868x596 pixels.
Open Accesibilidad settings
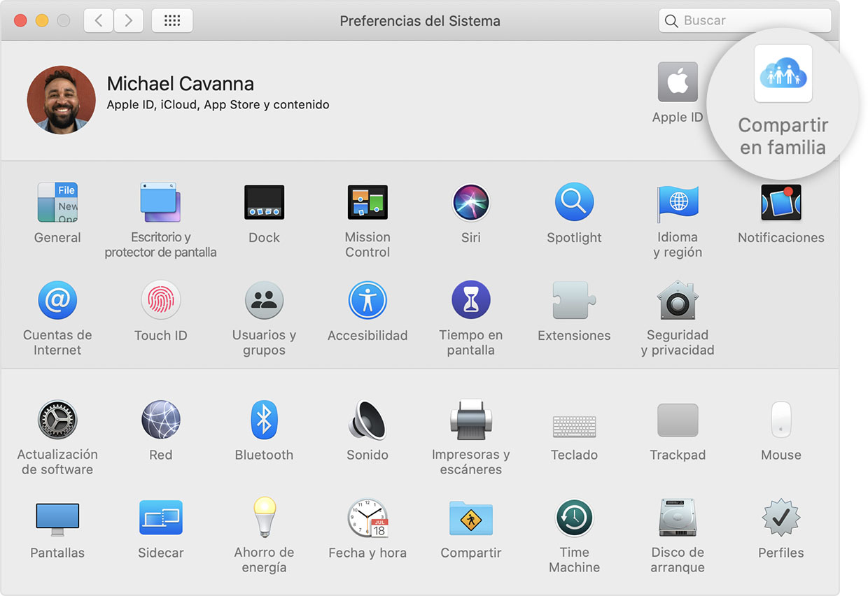pyautogui.click(x=367, y=299)
